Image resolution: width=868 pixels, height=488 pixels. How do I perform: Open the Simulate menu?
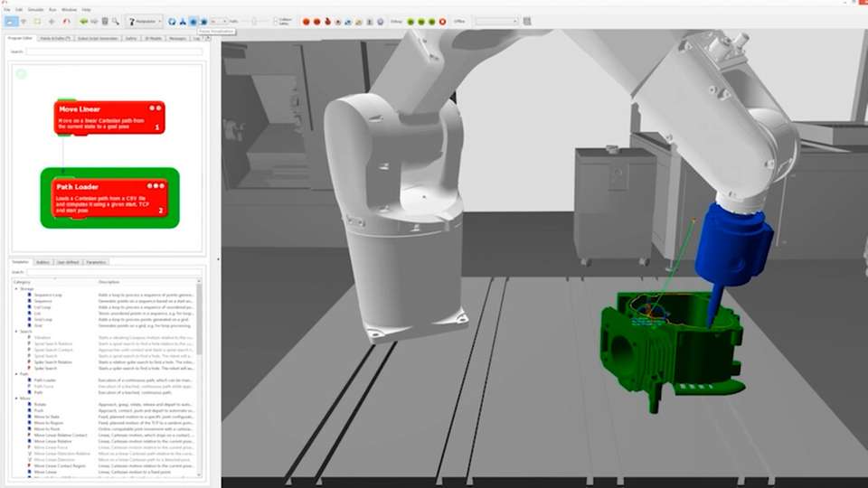(x=35, y=10)
